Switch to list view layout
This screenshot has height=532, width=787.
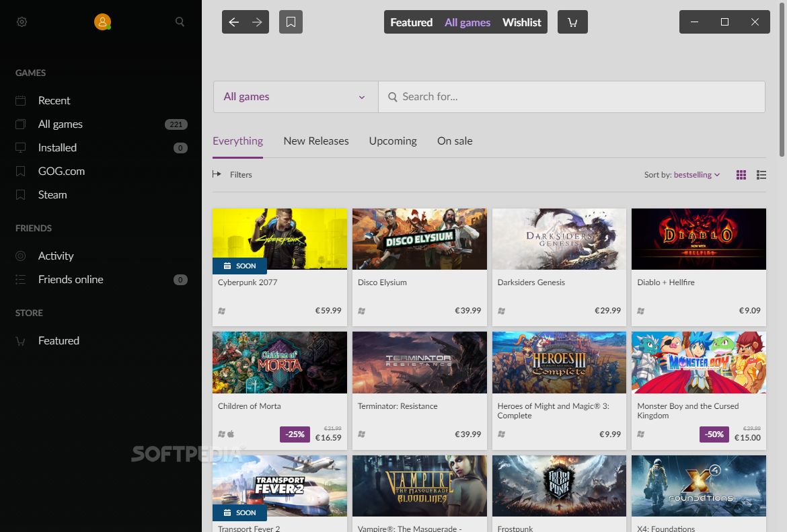click(x=761, y=175)
